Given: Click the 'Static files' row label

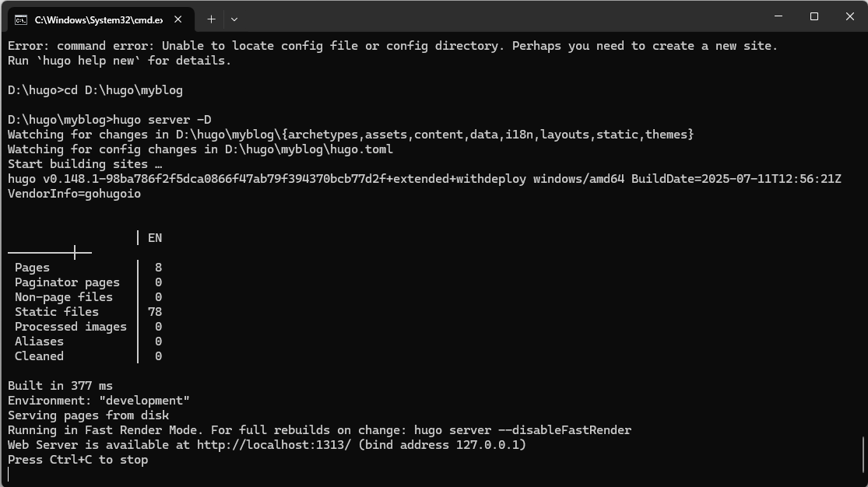Looking at the screenshot, I should tap(57, 312).
